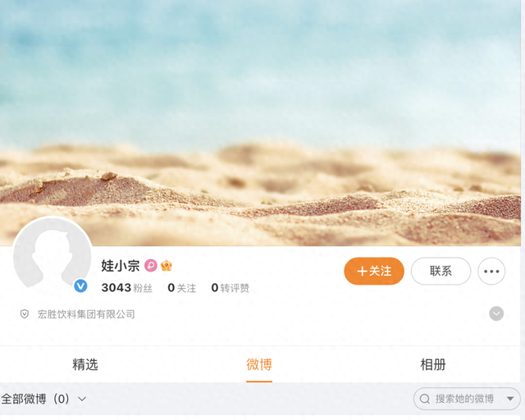525x420 pixels.
Task: Switch to the 相册 tab
Action: pos(433,364)
